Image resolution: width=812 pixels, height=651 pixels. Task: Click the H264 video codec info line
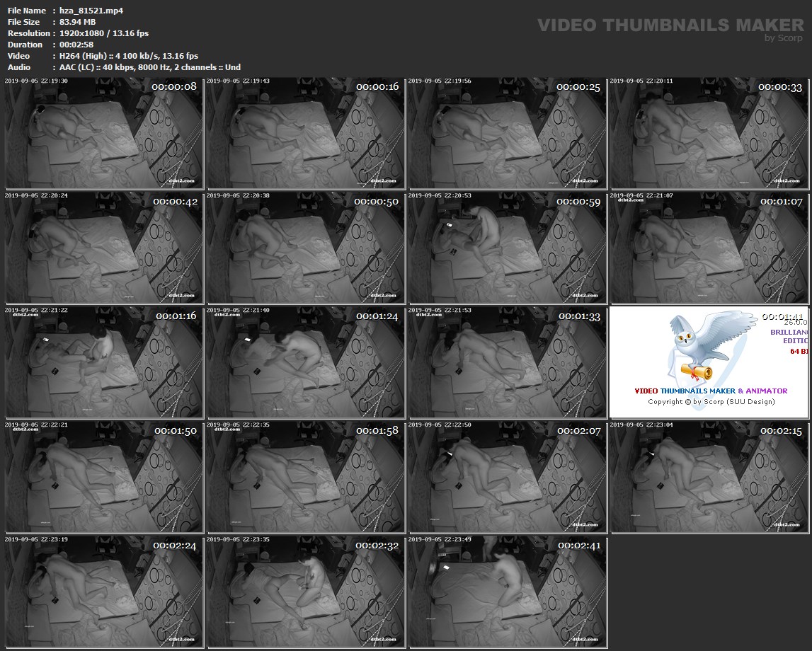click(129, 56)
